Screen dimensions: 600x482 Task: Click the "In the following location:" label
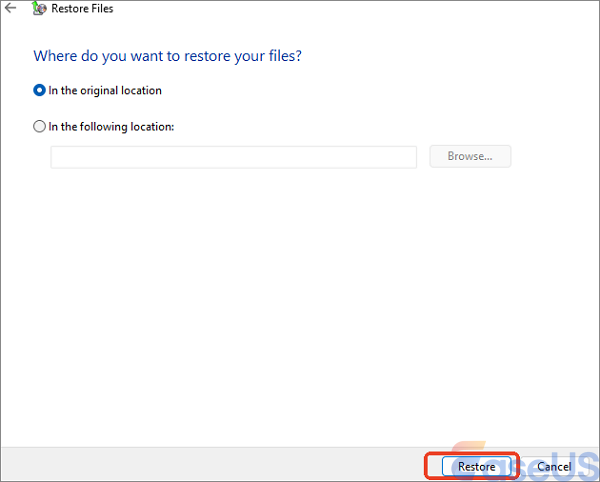[111, 127]
